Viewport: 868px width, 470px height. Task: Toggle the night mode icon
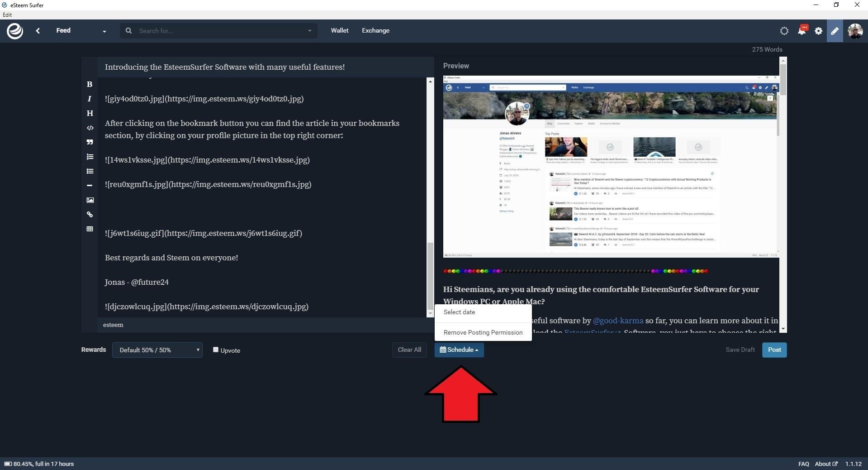click(784, 31)
